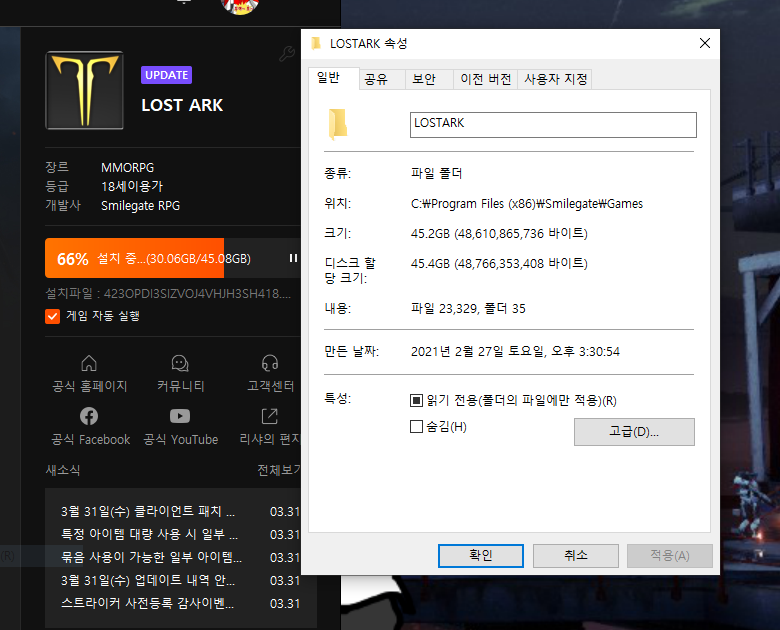Viewport: 780px width, 630px height.
Task: Click the 파일 23,329, 폴더 35 text
Action: pos(468,309)
